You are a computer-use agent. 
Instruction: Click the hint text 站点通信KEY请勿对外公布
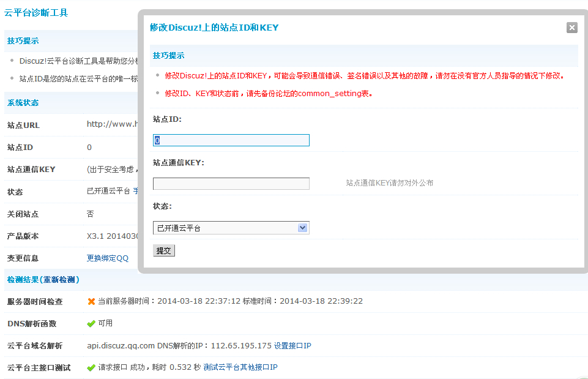pos(390,183)
